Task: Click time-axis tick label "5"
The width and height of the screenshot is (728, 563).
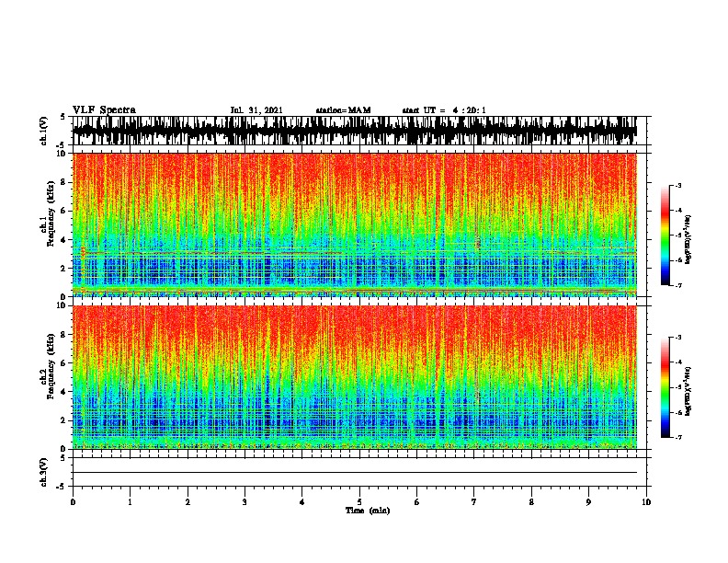Action: pyautogui.click(x=359, y=502)
